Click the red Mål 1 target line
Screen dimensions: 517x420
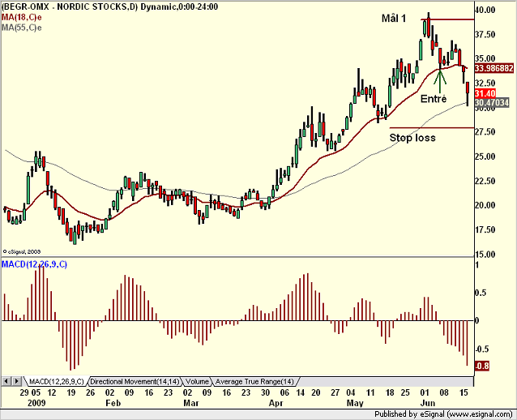[x=447, y=19]
